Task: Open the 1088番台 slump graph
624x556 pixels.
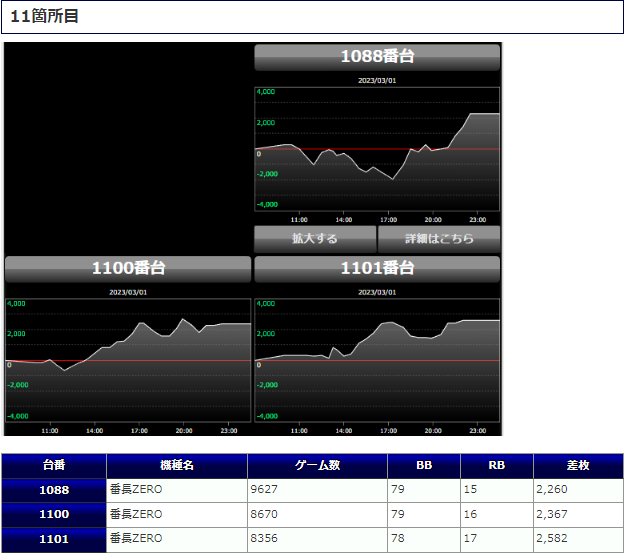Action: (377, 149)
